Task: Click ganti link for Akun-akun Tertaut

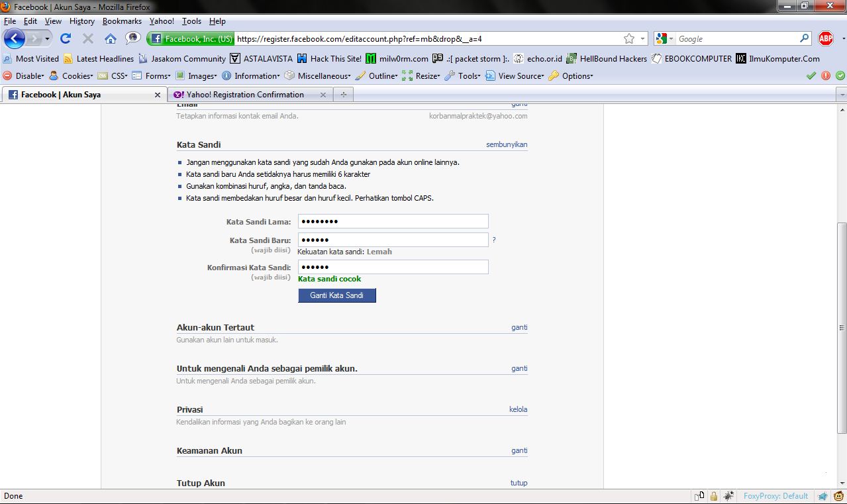Action: [x=519, y=327]
